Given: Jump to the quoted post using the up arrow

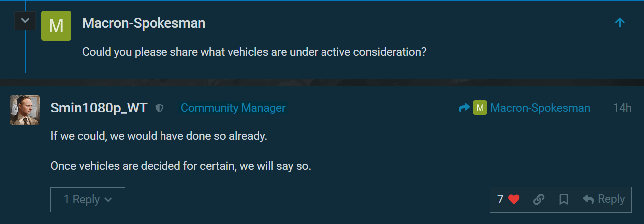Looking at the screenshot, I should pyautogui.click(x=620, y=22).
